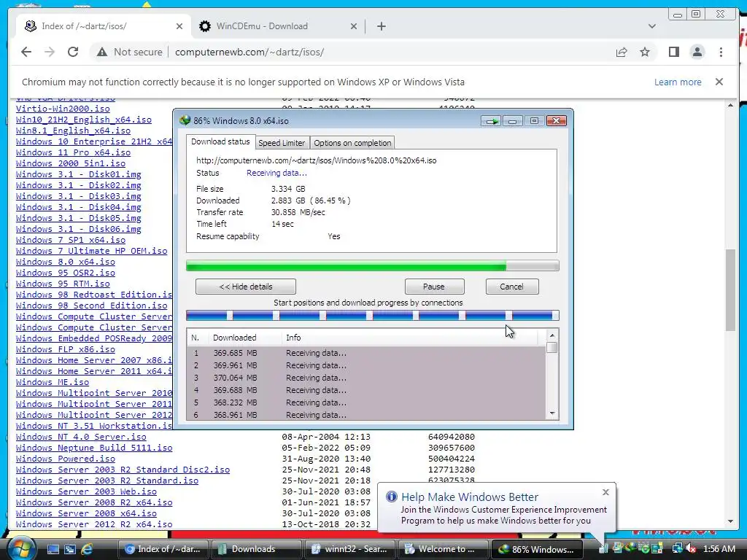Image resolution: width=747 pixels, height=560 pixels.
Task: Click the network tray icon
Action: click(678, 548)
